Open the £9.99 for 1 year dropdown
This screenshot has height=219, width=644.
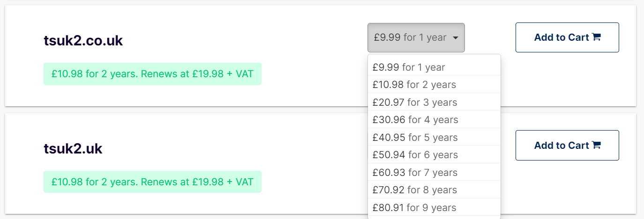click(416, 37)
